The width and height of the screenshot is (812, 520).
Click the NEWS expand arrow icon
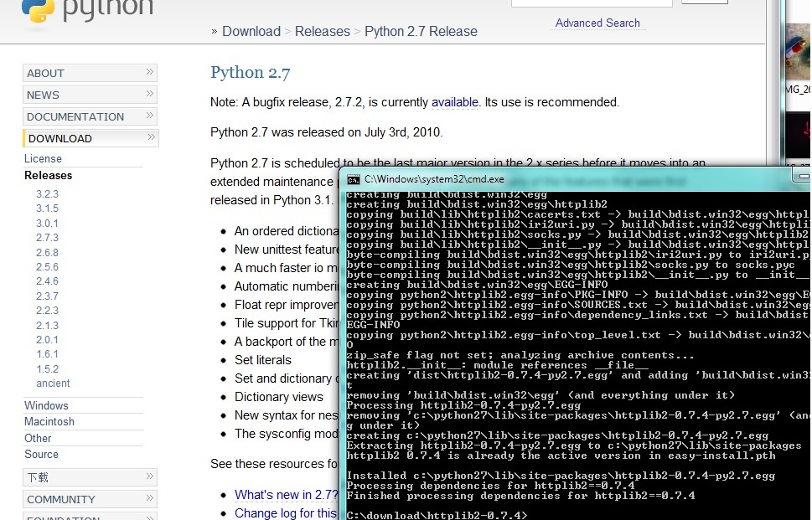tap(149, 95)
